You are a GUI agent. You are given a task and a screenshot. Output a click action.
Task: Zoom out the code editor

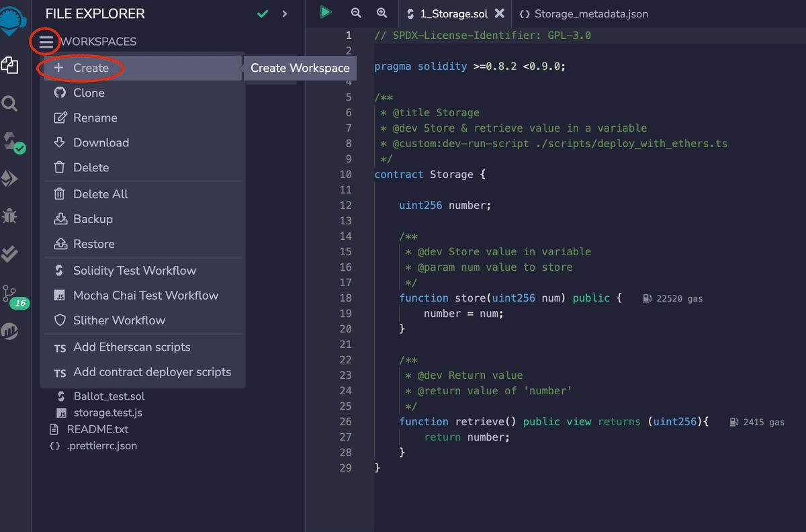coord(355,13)
